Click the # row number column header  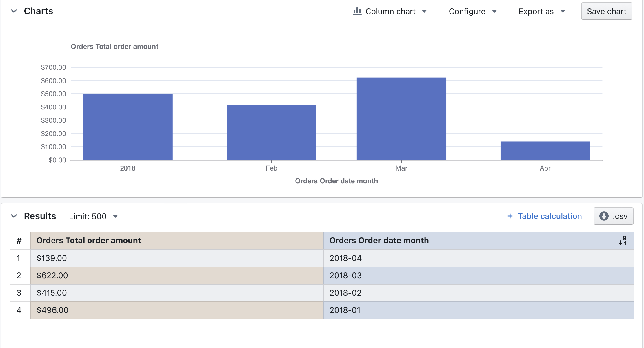tap(20, 241)
